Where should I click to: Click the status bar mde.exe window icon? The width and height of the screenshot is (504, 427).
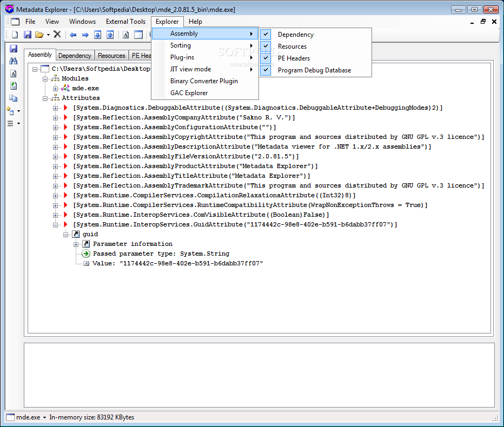(10, 417)
